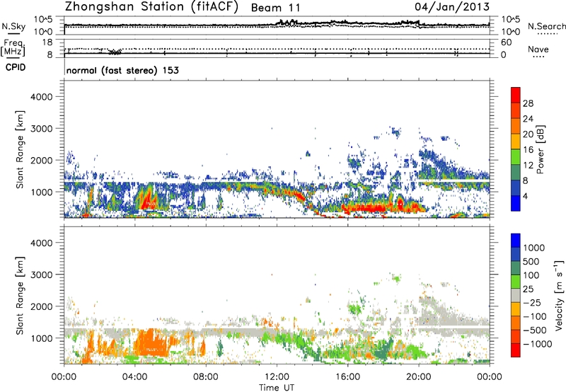Click the '4' power colorbar tick
566x392 pixels.
(525, 196)
